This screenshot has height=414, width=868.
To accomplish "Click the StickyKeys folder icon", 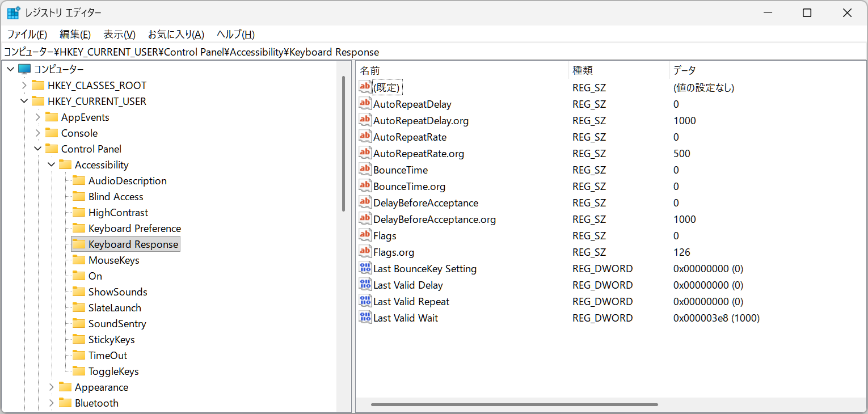I will point(79,340).
